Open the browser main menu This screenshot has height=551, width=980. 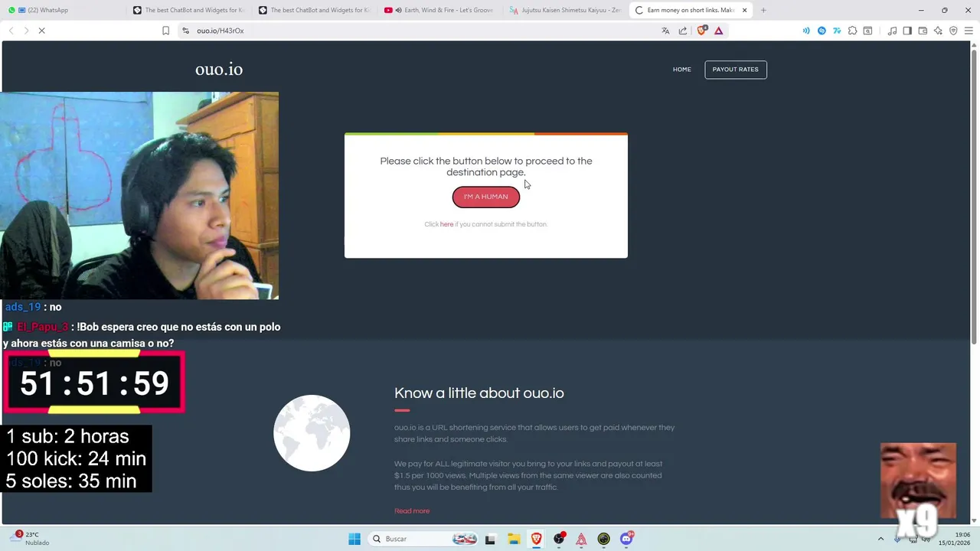click(x=969, y=31)
